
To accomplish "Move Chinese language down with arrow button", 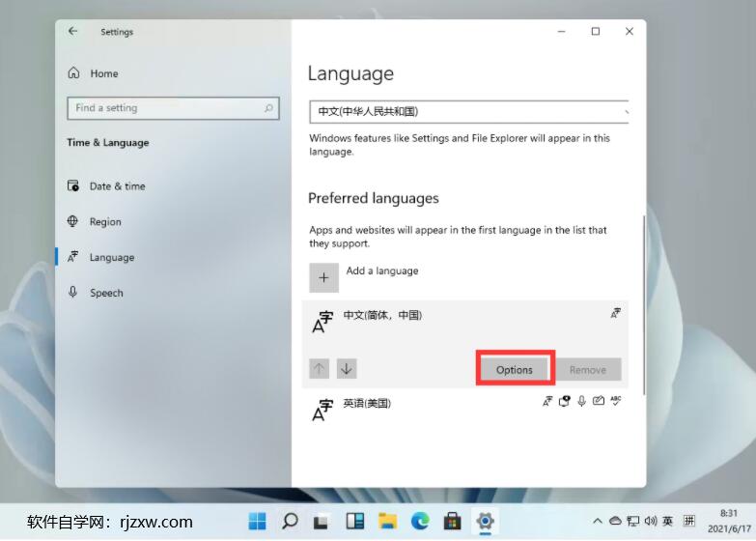I will pyautogui.click(x=347, y=369).
